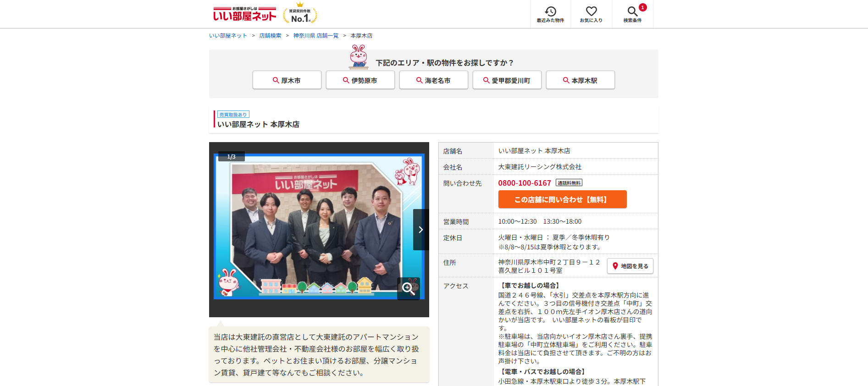The height and width of the screenshot is (386, 868).
Task: Search properties in 厚木市
Action: point(287,80)
